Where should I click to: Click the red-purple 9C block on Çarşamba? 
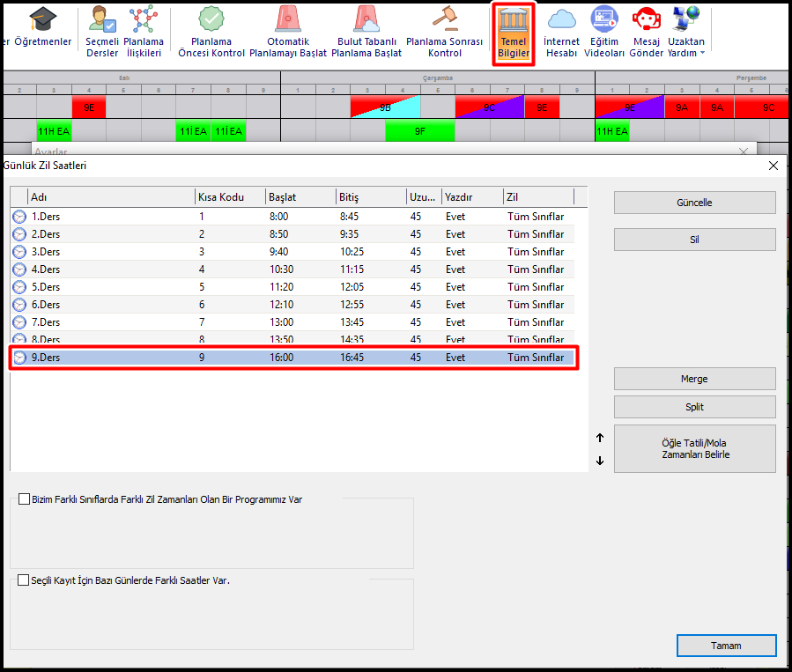click(490, 107)
